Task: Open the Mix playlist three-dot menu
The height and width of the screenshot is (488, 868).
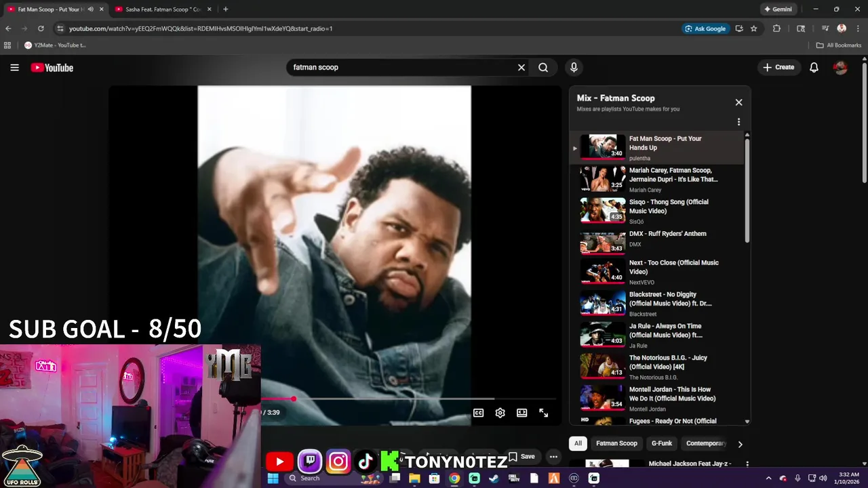Action: point(738,122)
